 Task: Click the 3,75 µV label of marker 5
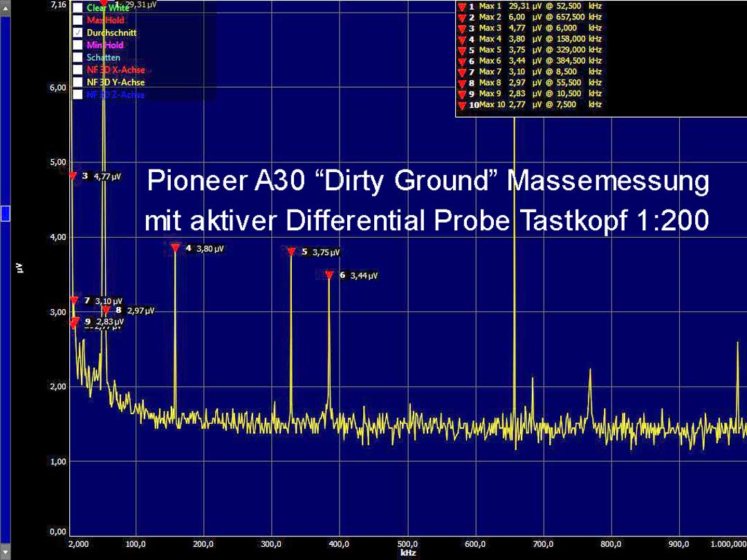[326, 252]
